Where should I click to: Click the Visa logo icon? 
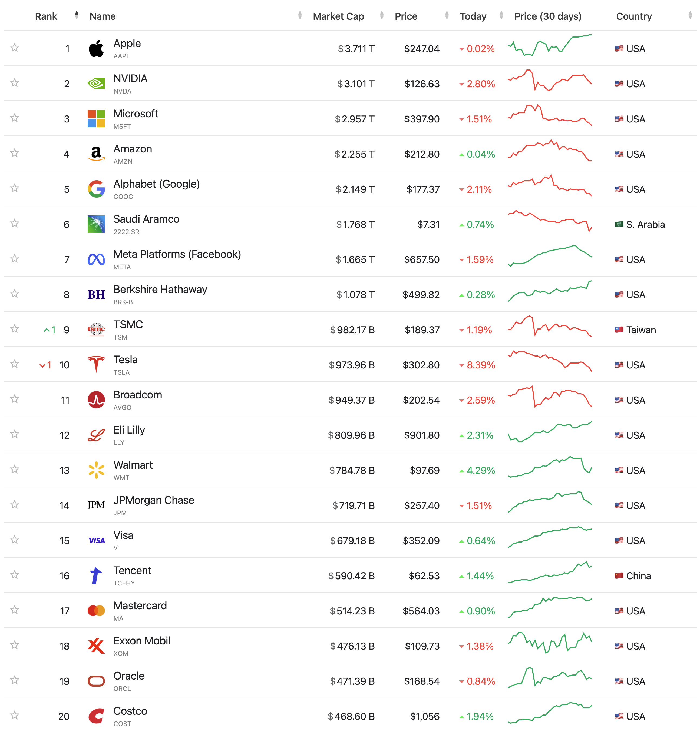point(96,540)
